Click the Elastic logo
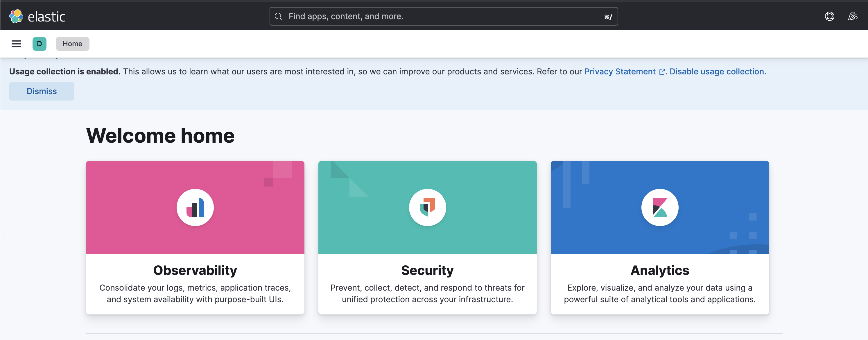 37,16
